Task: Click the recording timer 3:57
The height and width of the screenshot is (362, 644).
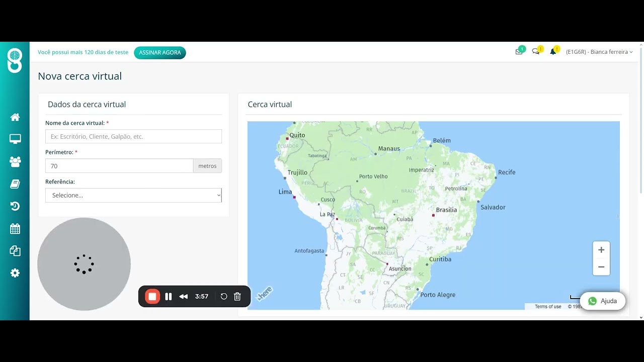Action: pyautogui.click(x=202, y=297)
